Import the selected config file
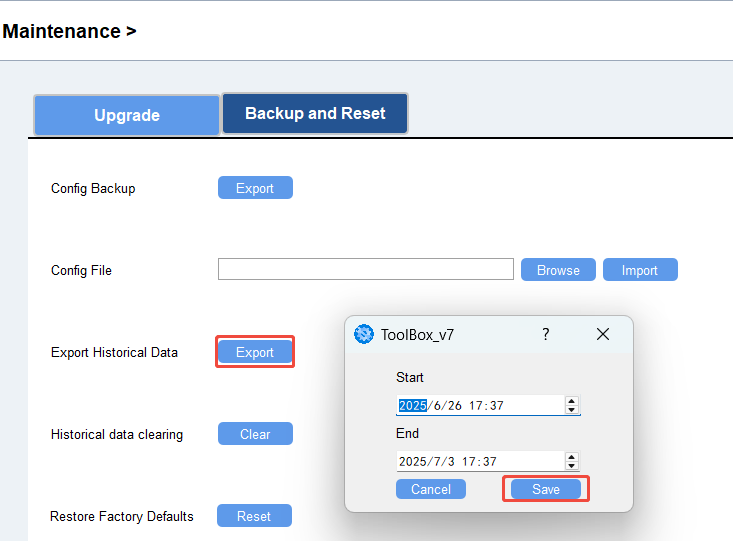The image size is (733, 541). point(640,270)
